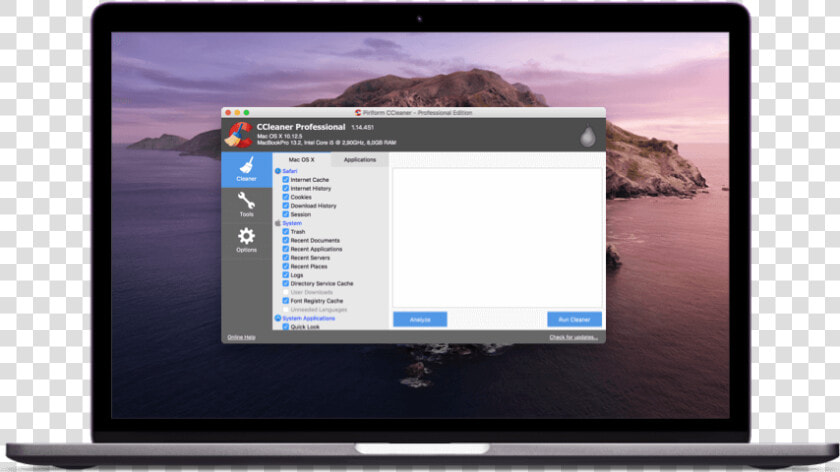Toggle Recent Applications checkbox

[x=286, y=249]
